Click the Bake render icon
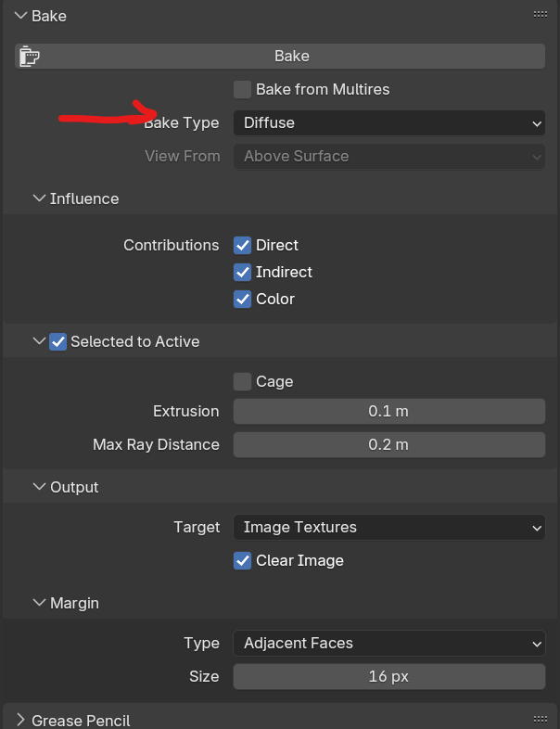Viewport: 560px width, 729px height. 30,57
